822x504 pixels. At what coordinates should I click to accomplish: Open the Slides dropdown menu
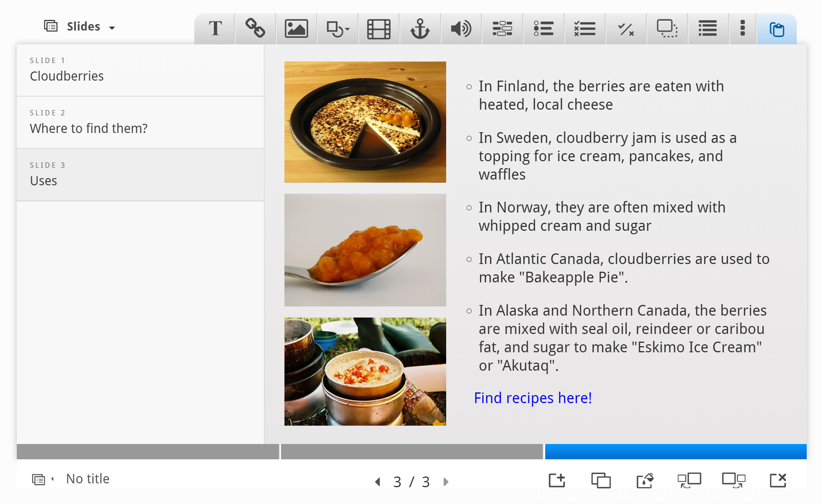tap(80, 26)
